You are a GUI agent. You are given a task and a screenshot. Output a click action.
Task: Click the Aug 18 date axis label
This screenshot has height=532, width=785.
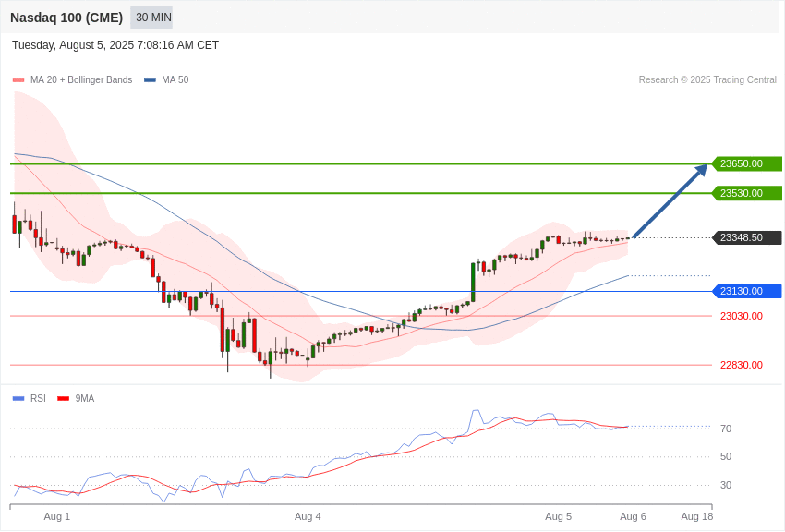[697, 516]
